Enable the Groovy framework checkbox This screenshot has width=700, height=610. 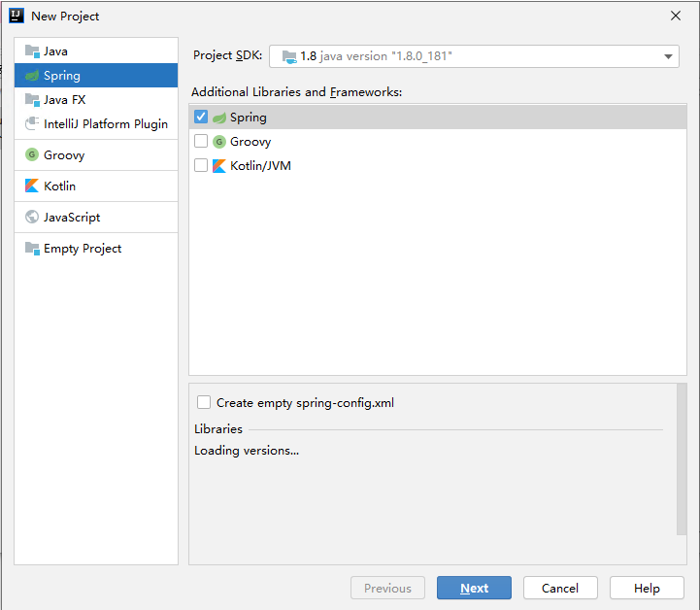tap(201, 141)
